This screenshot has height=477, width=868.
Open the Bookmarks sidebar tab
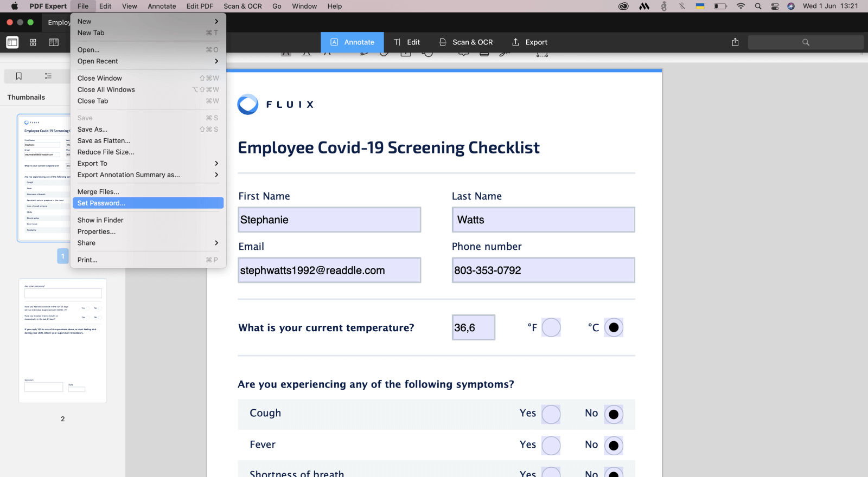coord(19,76)
